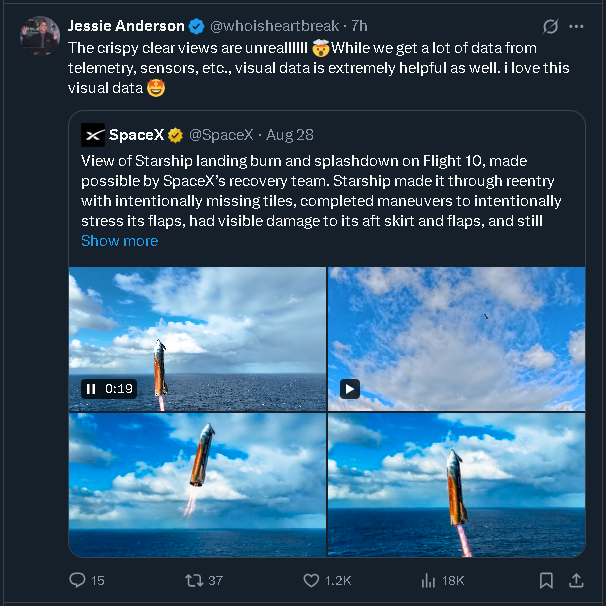Click the Grok explain icon

pyautogui.click(x=549, y=26)
